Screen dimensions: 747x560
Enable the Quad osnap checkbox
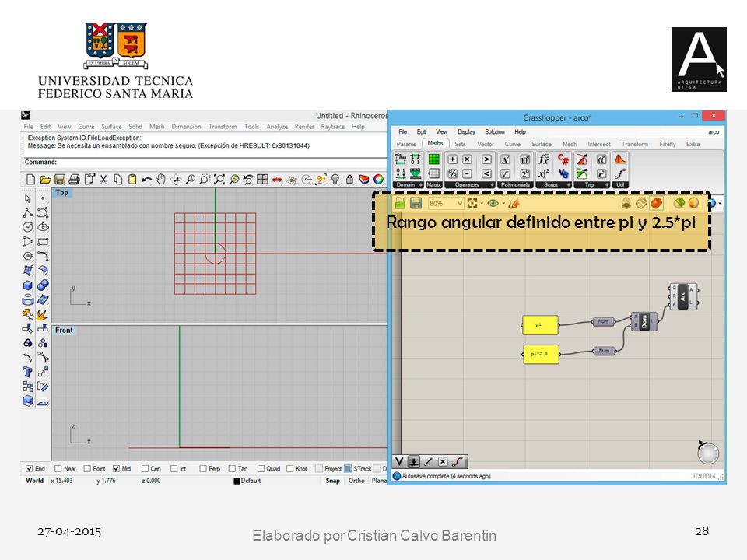[261, 468]
